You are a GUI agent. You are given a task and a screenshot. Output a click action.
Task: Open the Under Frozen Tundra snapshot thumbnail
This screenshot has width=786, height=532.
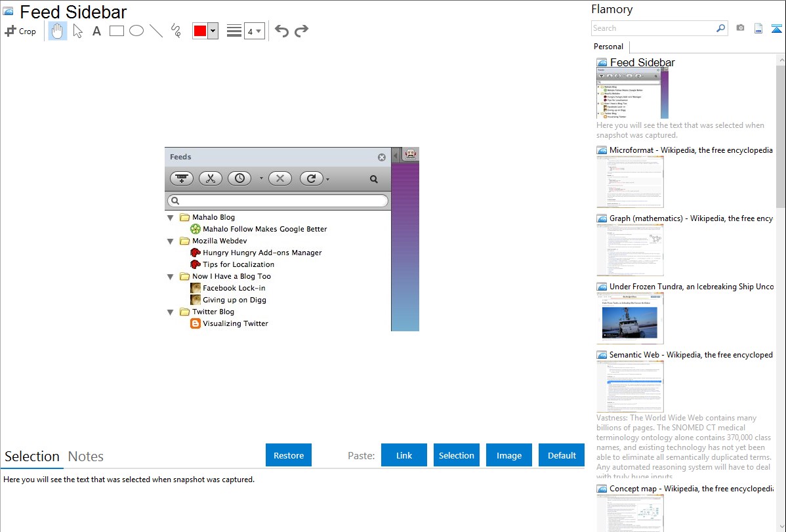[630, 318]
